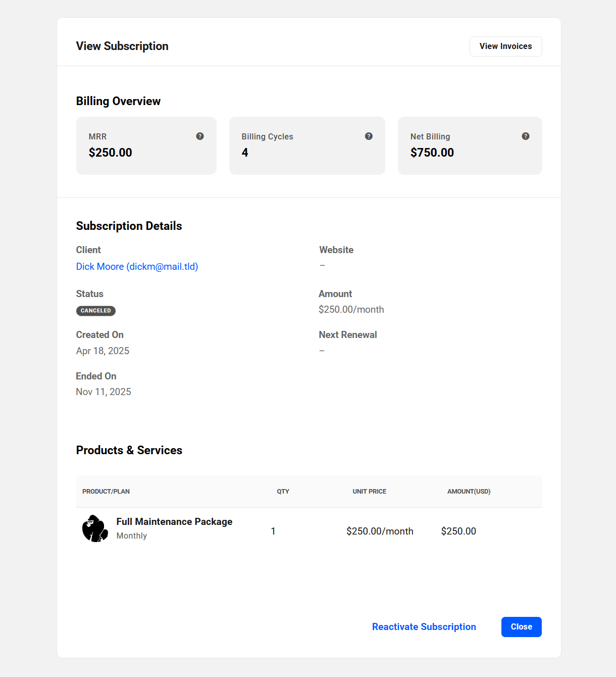The width and height of the screenshot is (616, 677).
Task: Close the subscription dialog
Action: [521, 627]
